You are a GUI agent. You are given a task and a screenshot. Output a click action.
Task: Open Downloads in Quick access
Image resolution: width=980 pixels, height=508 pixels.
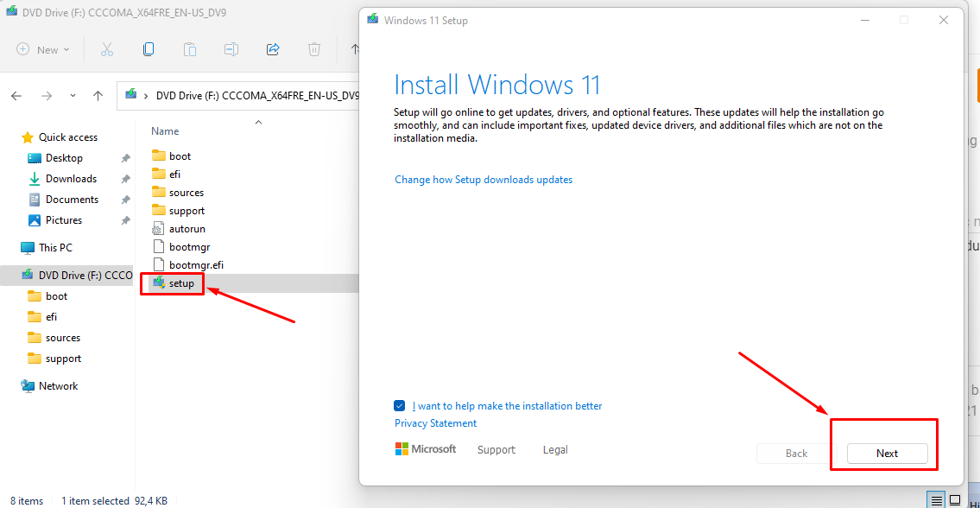(x=71, y=178)
